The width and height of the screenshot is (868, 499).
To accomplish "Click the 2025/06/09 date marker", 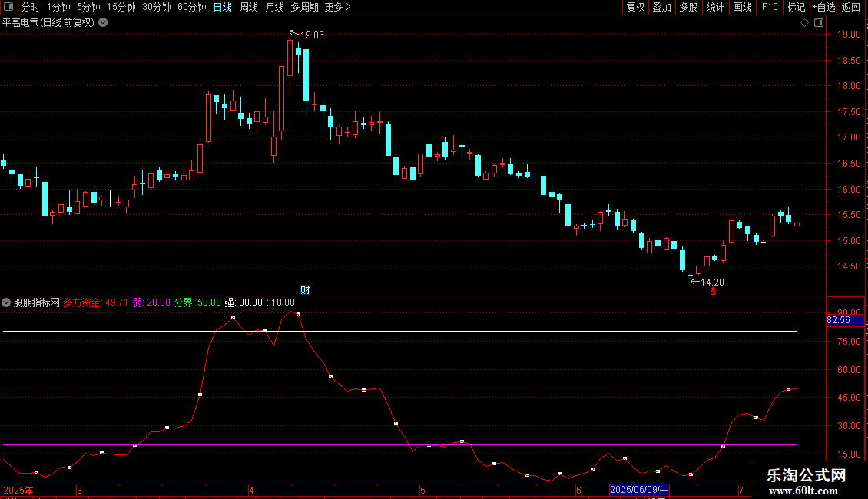I will pos(639,490).
